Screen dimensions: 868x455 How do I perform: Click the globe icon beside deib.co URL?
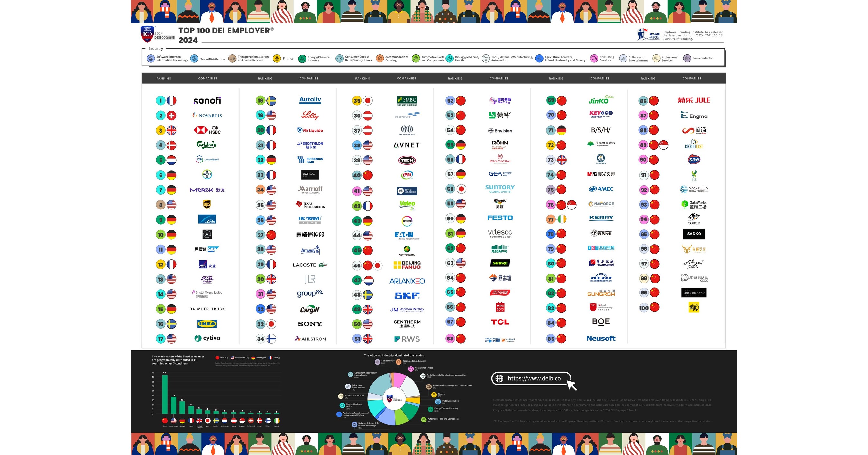[x=499, y=378]
